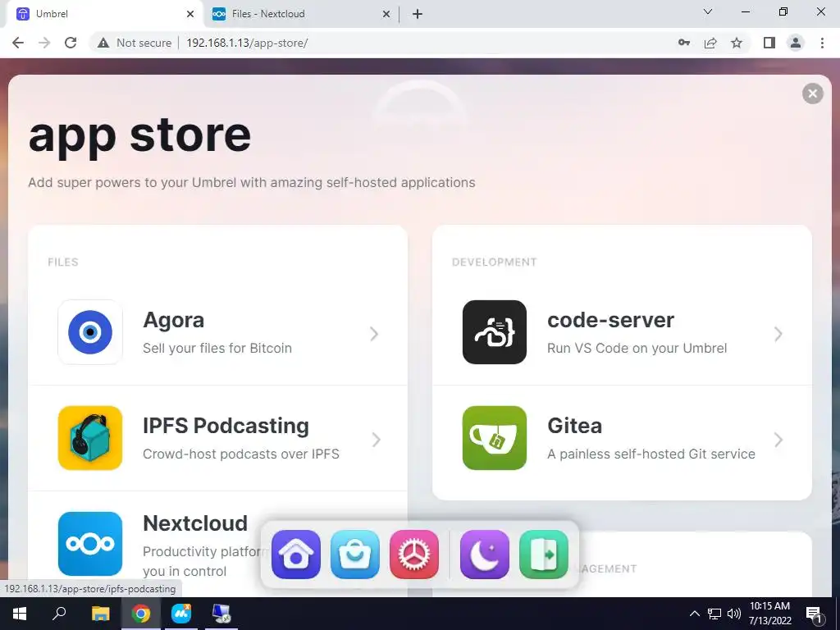The width and height of the screenshot is (840, 630).
Task: Open the App Store dock icon
Action: coord(354,555)
